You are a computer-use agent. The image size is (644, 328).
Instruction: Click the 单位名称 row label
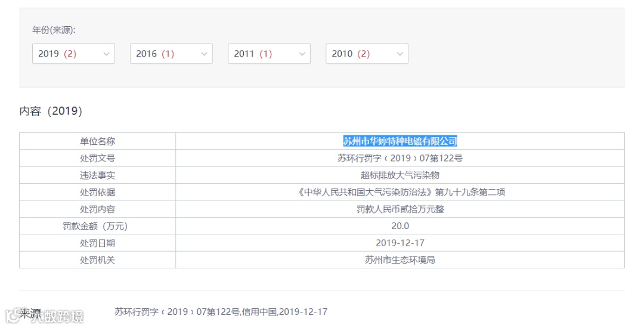coord(97,141)
